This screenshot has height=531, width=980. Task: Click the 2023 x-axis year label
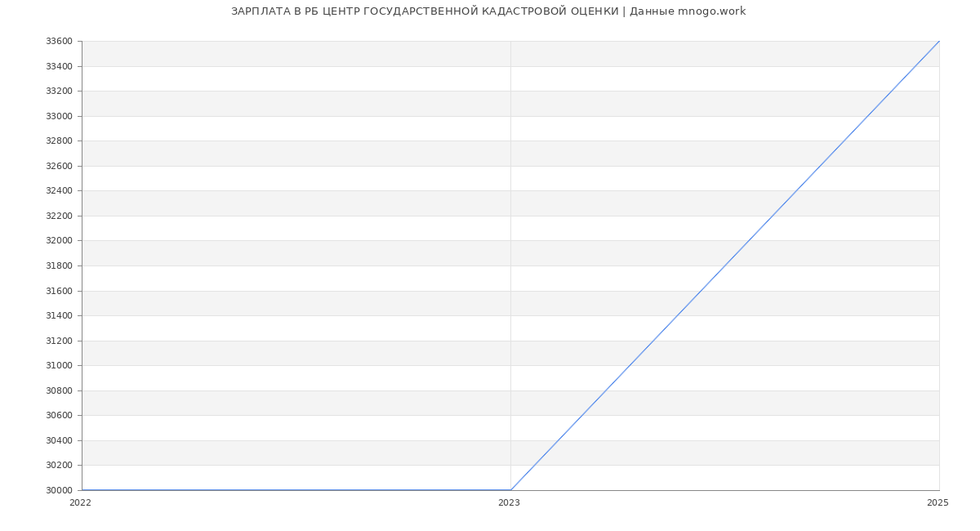(509, 503)
